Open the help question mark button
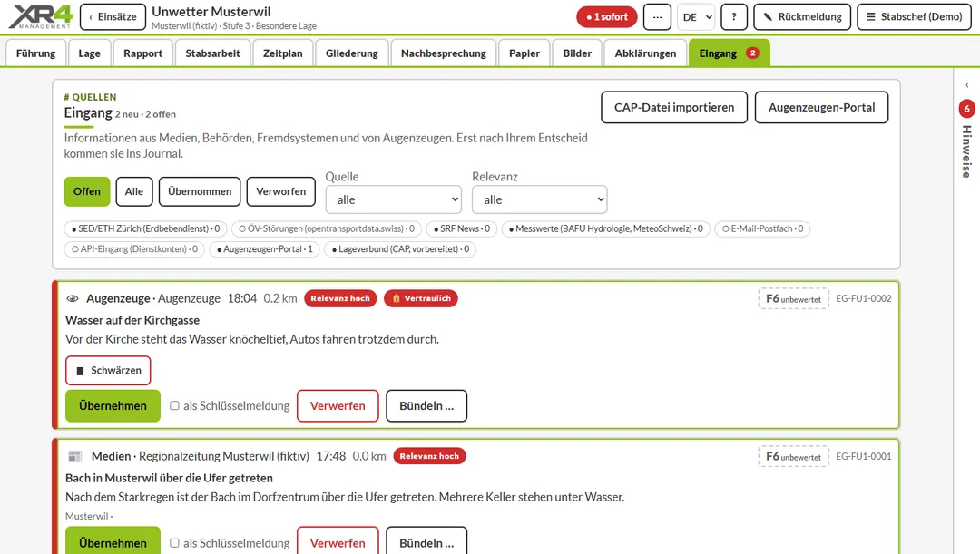980x554 pixels. tap(734, 17)
